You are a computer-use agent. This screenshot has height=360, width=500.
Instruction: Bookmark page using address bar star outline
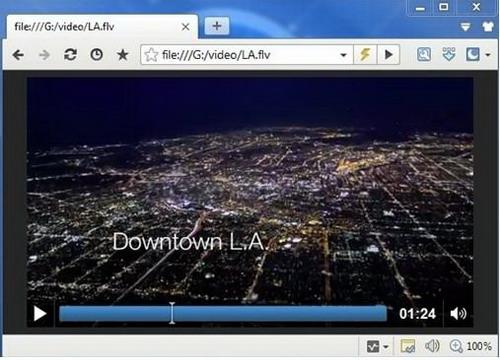[151, 54]
